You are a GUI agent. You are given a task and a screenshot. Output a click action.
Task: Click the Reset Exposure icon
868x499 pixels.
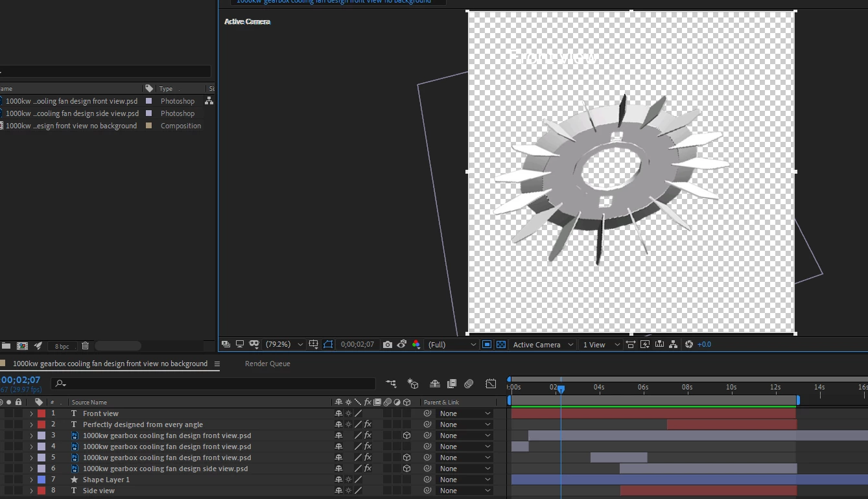coord(689,345)
